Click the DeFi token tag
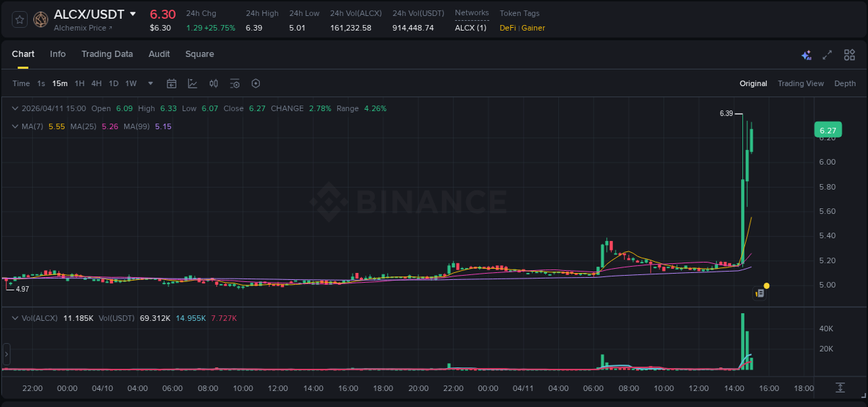868x407 pixels. click(508, 28)
